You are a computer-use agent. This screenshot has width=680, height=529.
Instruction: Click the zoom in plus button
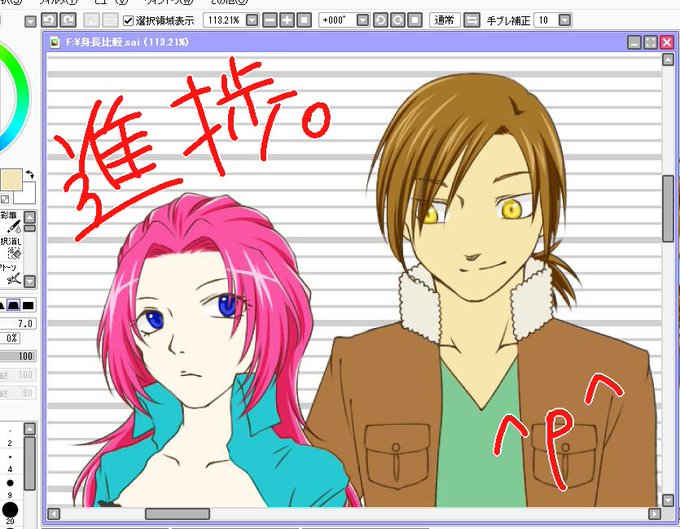287,20
